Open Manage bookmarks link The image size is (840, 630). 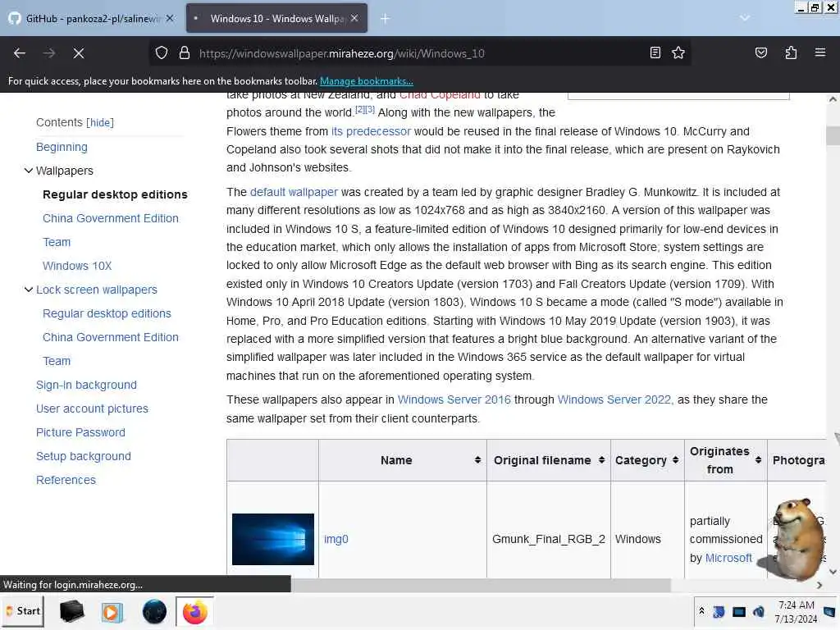pos(367,81)
